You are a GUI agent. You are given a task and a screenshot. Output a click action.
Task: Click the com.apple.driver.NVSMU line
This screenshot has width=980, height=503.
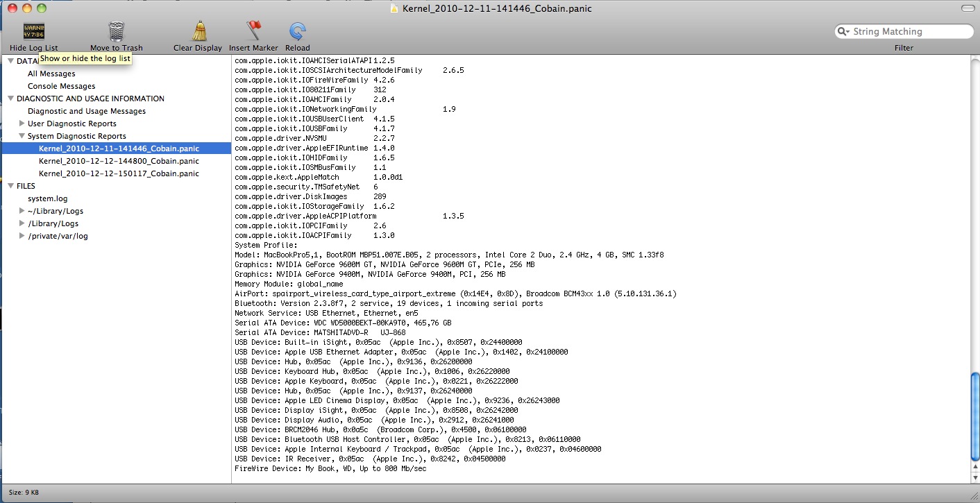point(314,138)
